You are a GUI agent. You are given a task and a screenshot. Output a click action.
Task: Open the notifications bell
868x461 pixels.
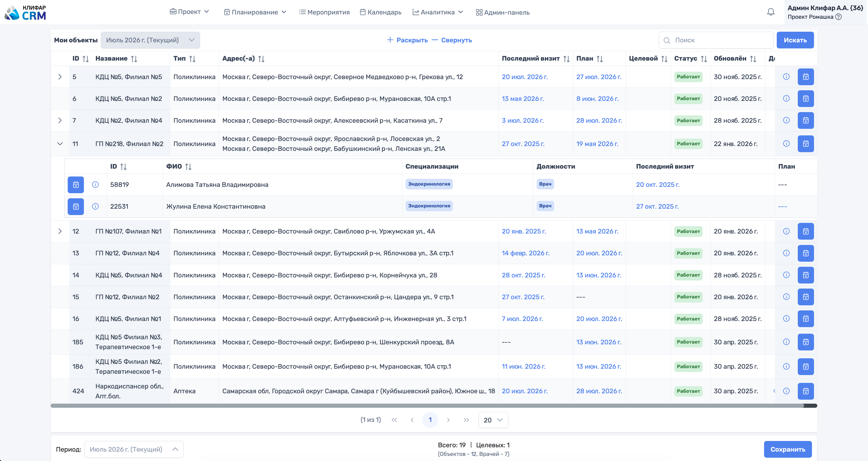tap(771, 12)
